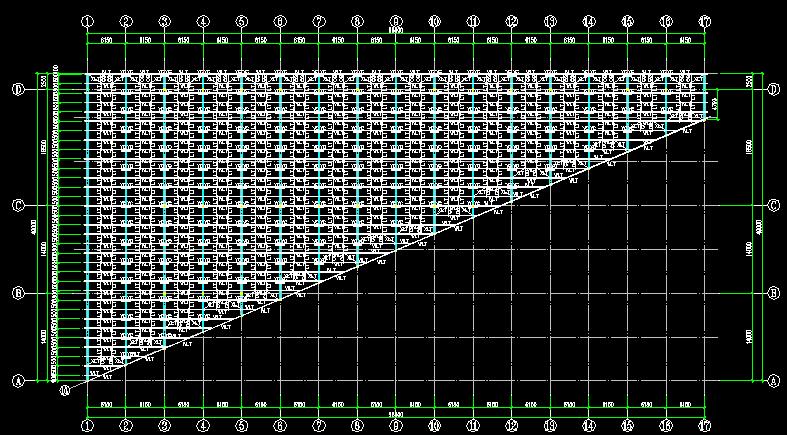Viewport: 787px width, 435px height.
Task: Select axis bubble 14 in the top row
Action: [x=589, y=22]
